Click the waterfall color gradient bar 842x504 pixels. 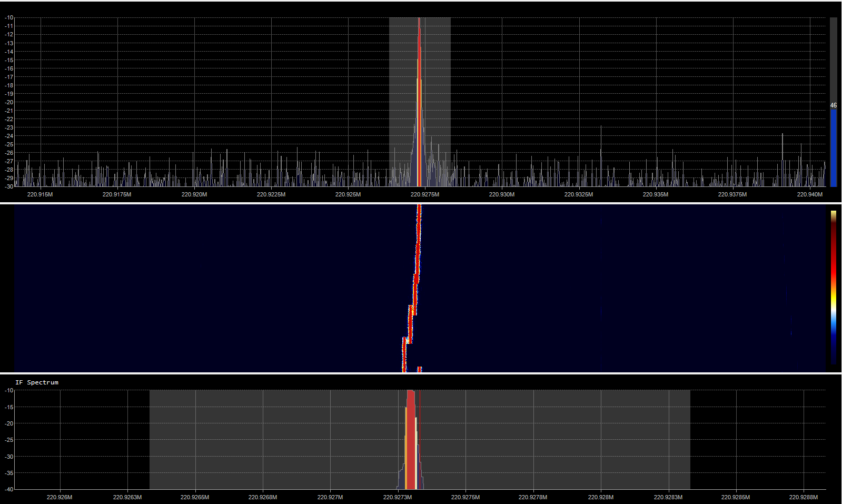[834, 288]
